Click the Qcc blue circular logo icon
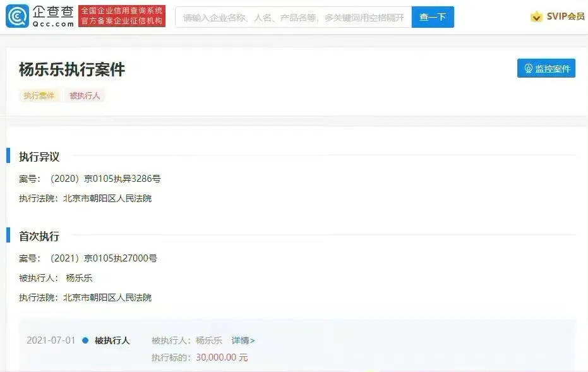The height and width of the screenshot is (372, 588). click(17, 16)
